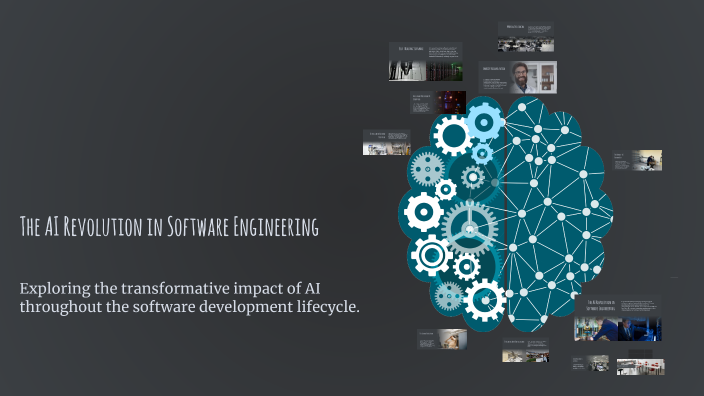Open the small slide thumbnail beside the red chairs slide

590,363
